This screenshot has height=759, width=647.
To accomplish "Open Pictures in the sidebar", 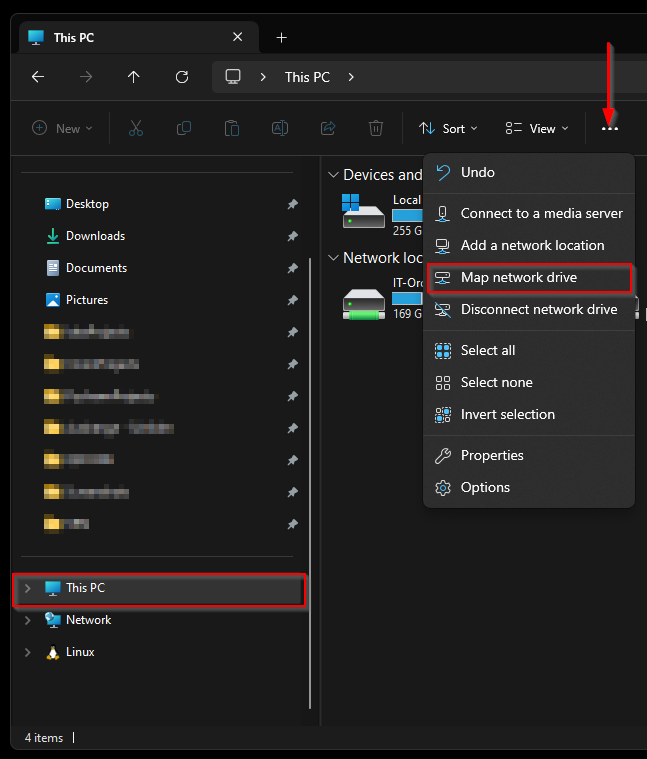I will point(87,300).
